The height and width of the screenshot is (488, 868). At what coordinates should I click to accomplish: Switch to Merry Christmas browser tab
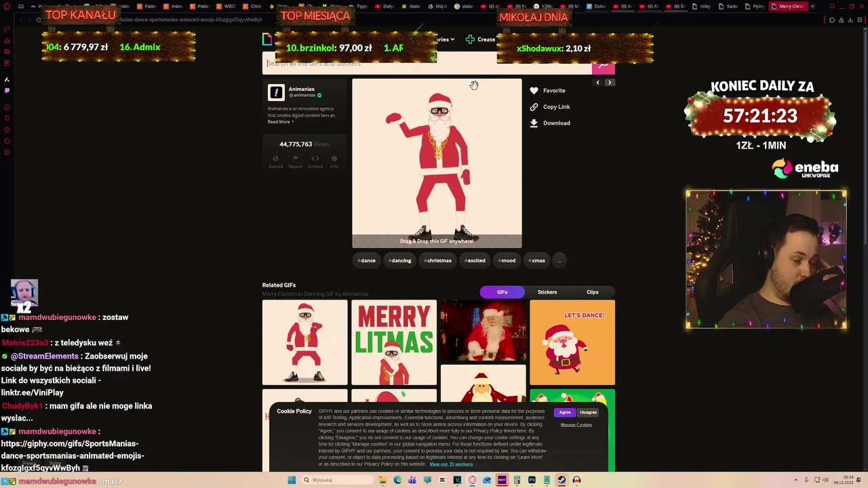click(788, 6)
